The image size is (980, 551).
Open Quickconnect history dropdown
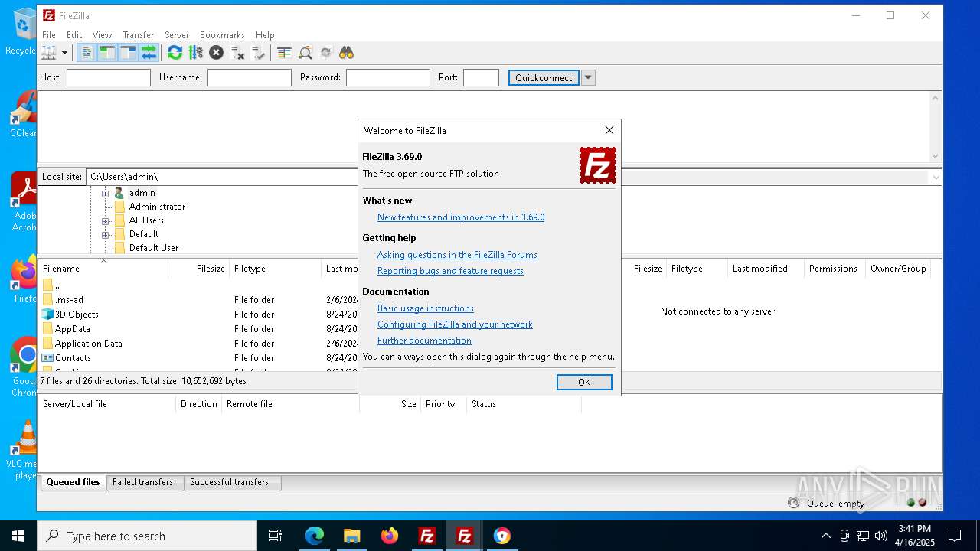(x=588, y=77)
